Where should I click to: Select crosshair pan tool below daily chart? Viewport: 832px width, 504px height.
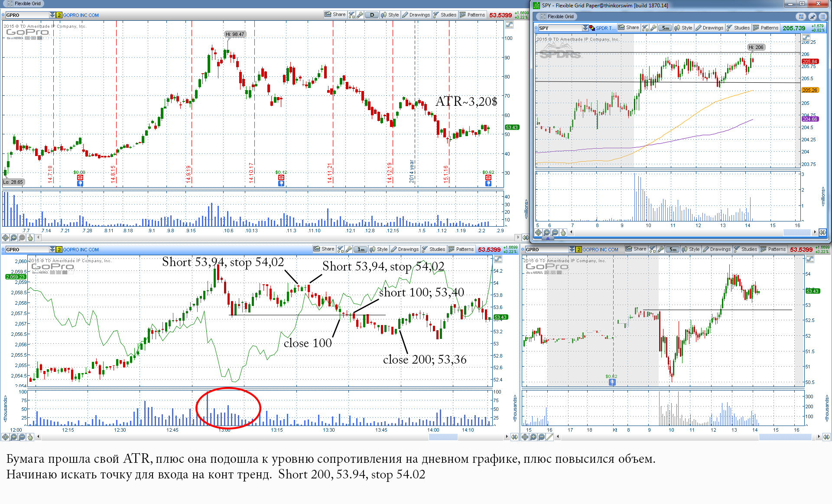[5, 237]
